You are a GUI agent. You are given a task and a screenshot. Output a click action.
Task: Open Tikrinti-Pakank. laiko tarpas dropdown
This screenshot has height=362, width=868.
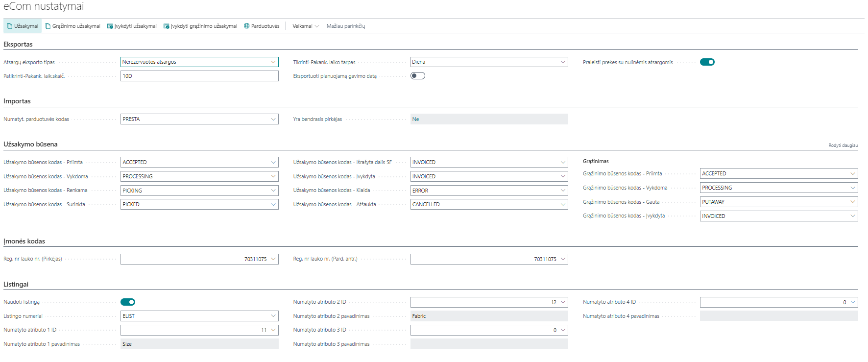pyautogui.click(x=563, y=62)
